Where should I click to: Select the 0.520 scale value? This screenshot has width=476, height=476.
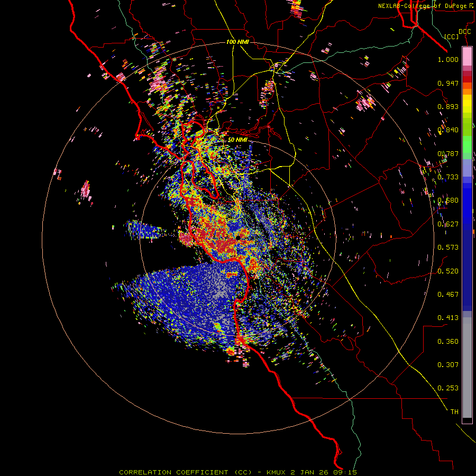pyautogui.click(x=448, y=271)
